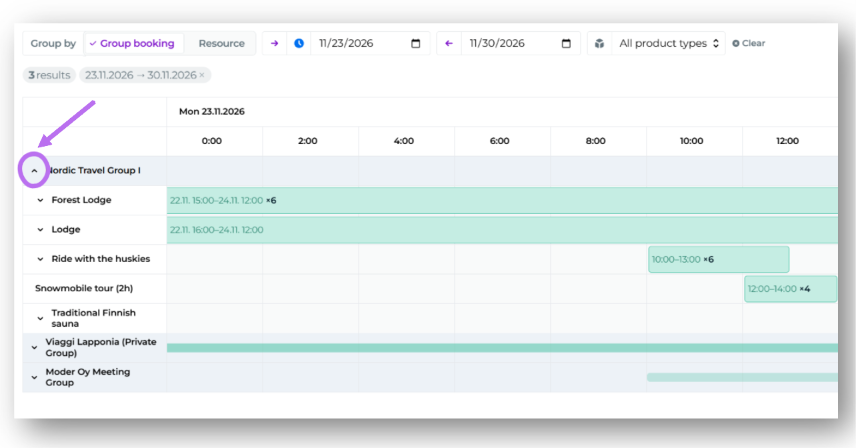Select Group booking grouping option

[x=133, y=44]
